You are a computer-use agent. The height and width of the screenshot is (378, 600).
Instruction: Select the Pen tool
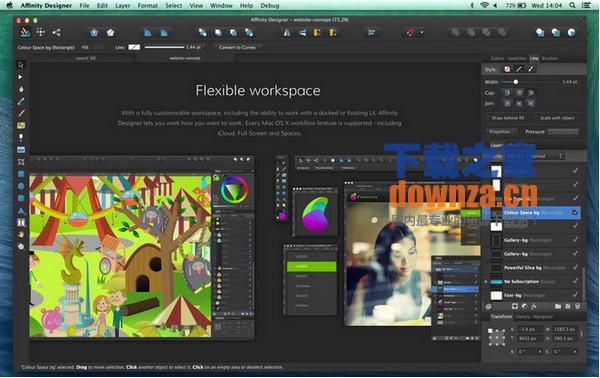[x=21, y=89]
